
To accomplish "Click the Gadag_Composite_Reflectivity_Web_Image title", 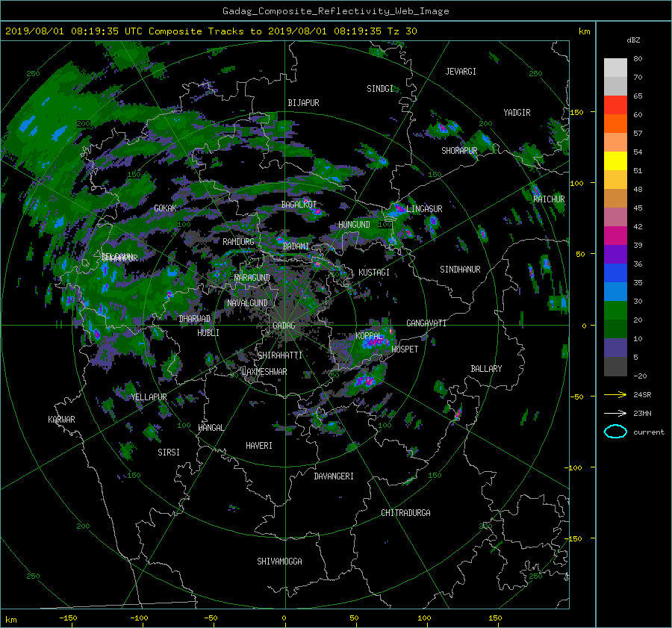I will click(x=335, y=11).
